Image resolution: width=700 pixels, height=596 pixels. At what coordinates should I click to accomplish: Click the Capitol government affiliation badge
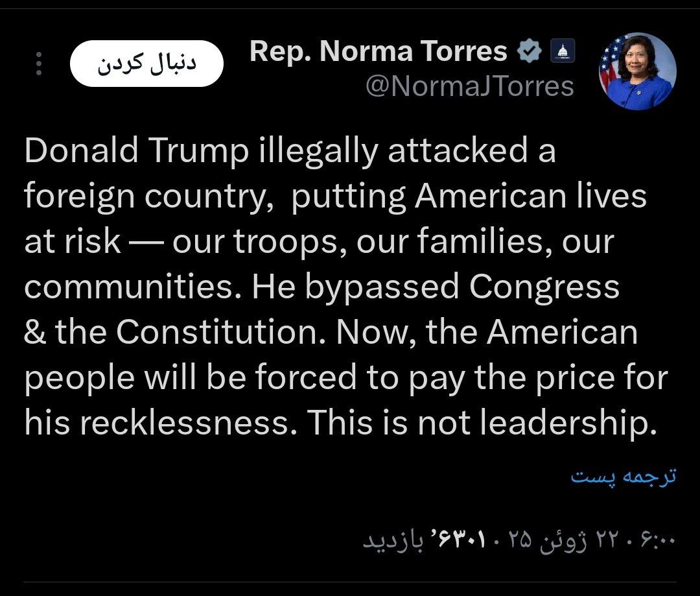coord(562,51)
